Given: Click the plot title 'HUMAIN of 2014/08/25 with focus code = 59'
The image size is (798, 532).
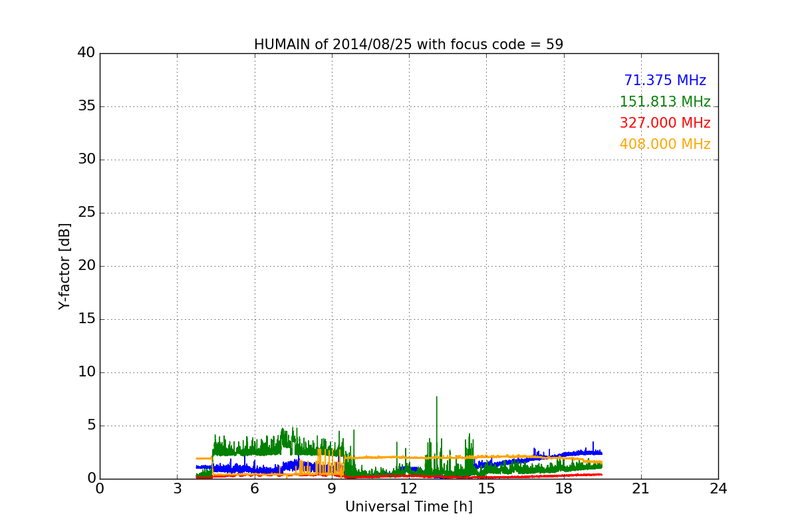Looking at the screenshot, I should click(408, 45).
